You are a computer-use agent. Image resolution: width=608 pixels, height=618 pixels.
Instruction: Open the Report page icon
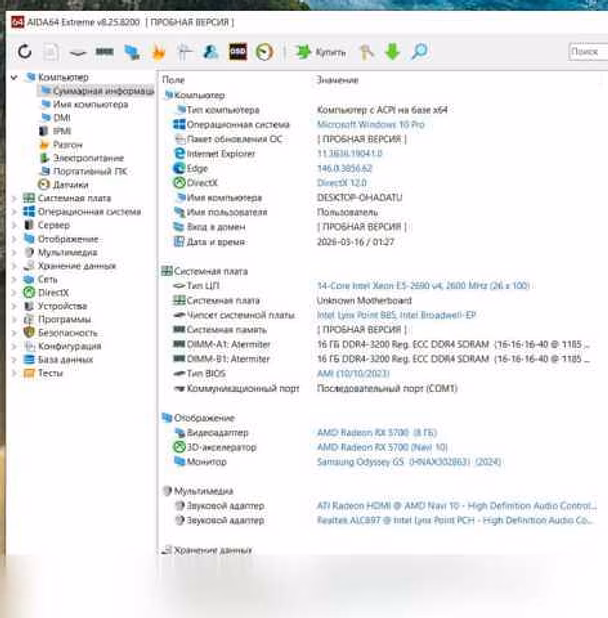tap(51, 52)
